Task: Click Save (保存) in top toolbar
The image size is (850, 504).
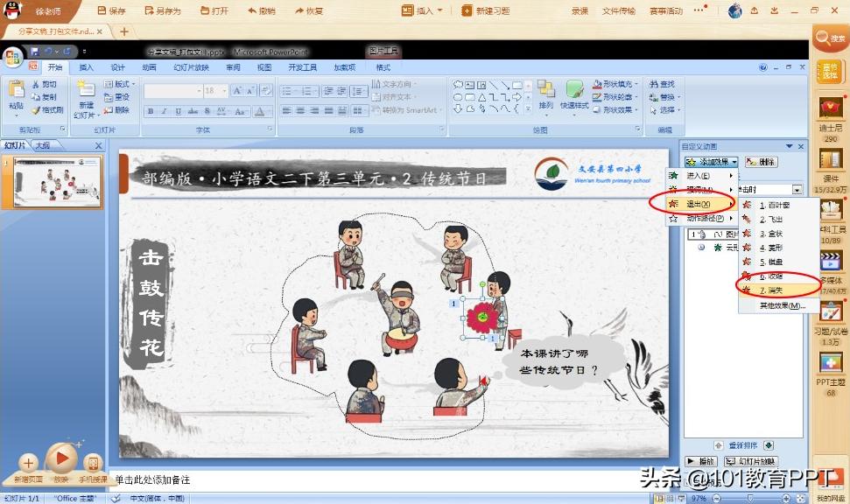Action: click(111, 10)
